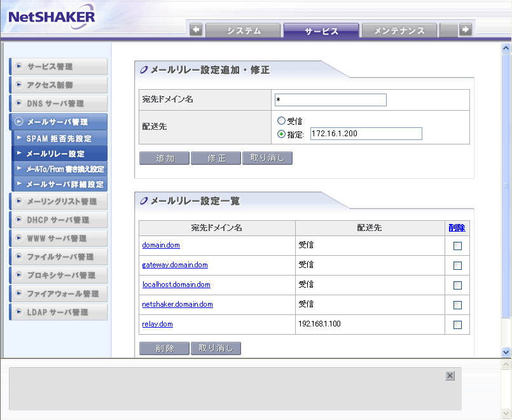Expand the ファイアウォール管理 sidebar section
The width and height of the screenshot is (512, 420).
click(59, 294)
